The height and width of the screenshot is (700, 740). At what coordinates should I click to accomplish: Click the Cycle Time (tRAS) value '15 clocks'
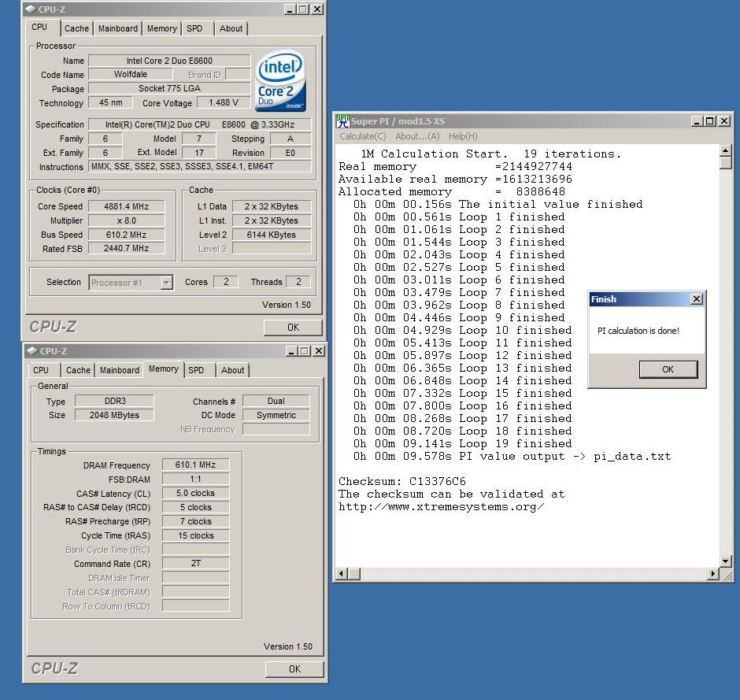pyautogui.click(x=195, y=535)
